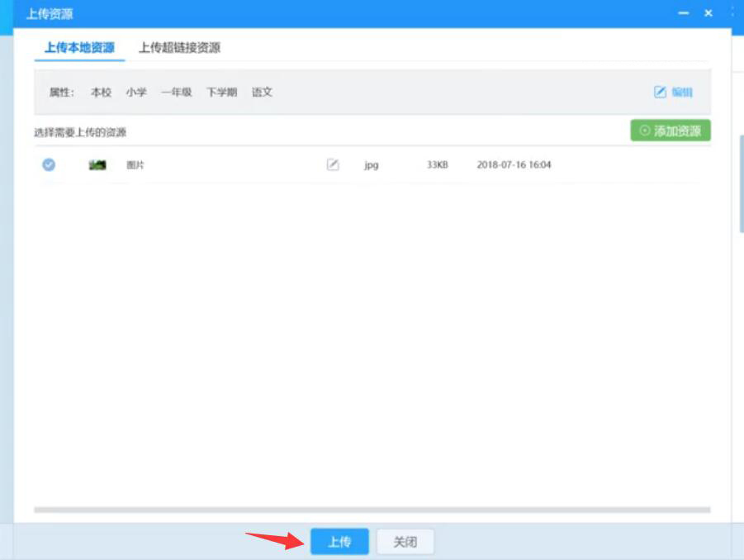744x560 pixels.
Task: Click the 33KB file size value
Action: [x=437, y=164]
